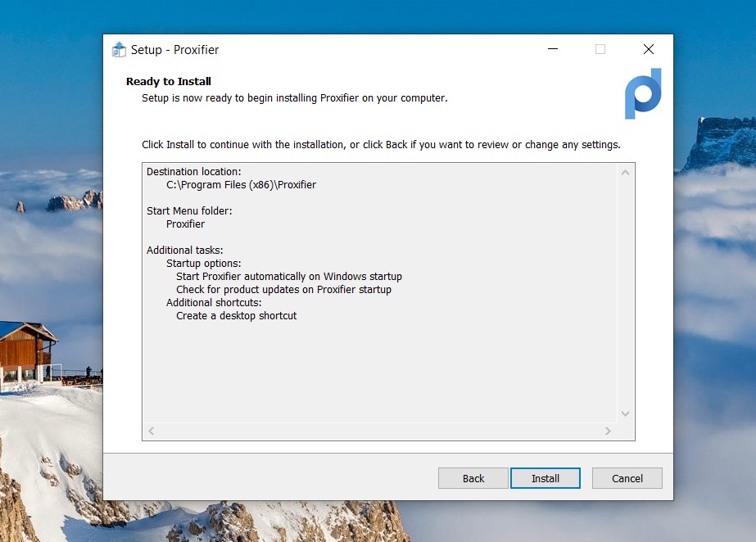The image size is (756, 542).
Task: Click the 'Additional tasks:' line
Action: coord(185,250)
